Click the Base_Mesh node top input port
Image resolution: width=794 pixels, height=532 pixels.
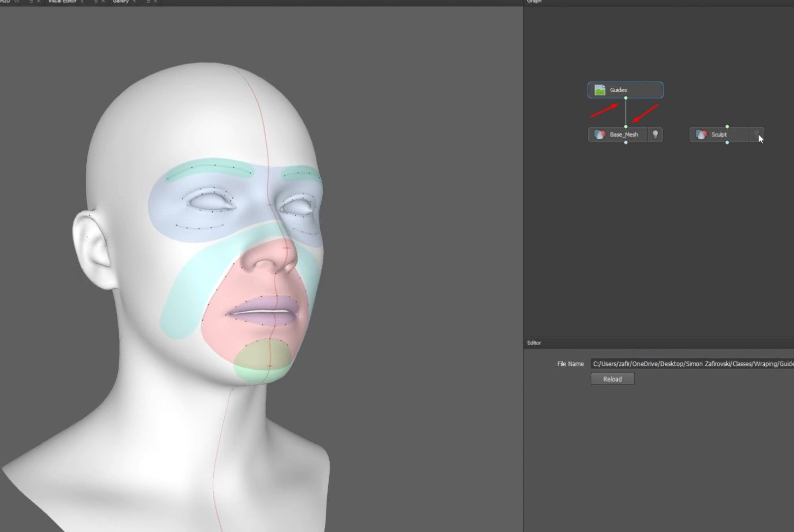626,127
